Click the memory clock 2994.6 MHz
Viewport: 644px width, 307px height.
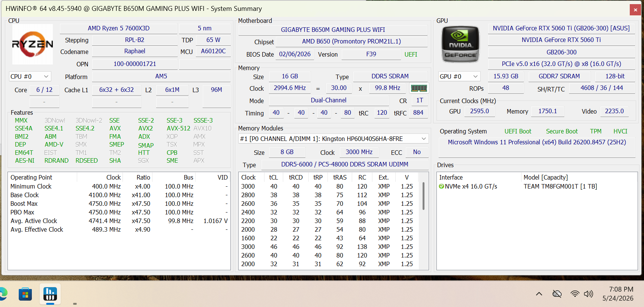(290, 88)
